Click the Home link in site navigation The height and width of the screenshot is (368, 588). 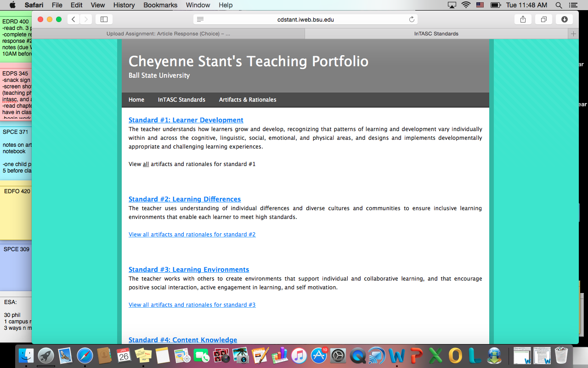click(x=136, y=100)
